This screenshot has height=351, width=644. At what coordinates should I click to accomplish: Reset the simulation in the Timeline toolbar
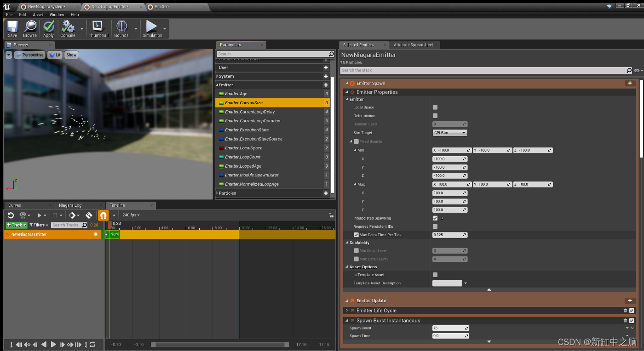pyautogui.click(x=11, y=215)
